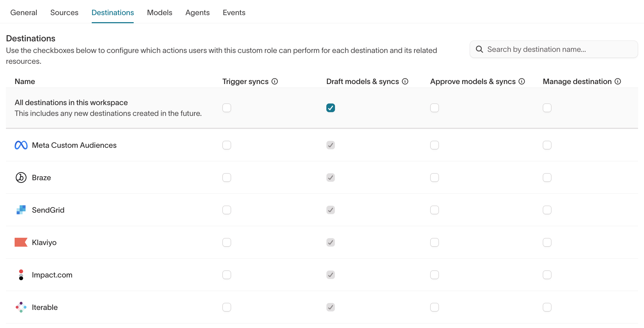Enable Trigger syncs for SendGrid

(x=227, y=210)
